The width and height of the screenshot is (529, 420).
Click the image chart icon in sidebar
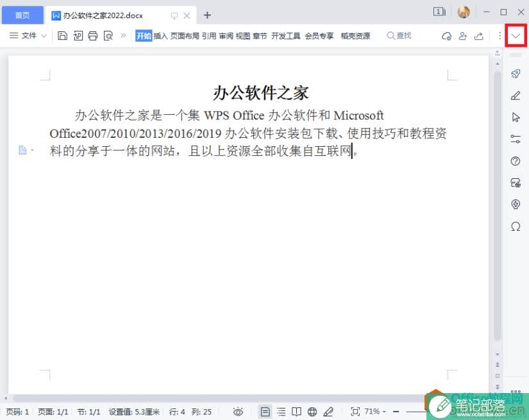516,183
